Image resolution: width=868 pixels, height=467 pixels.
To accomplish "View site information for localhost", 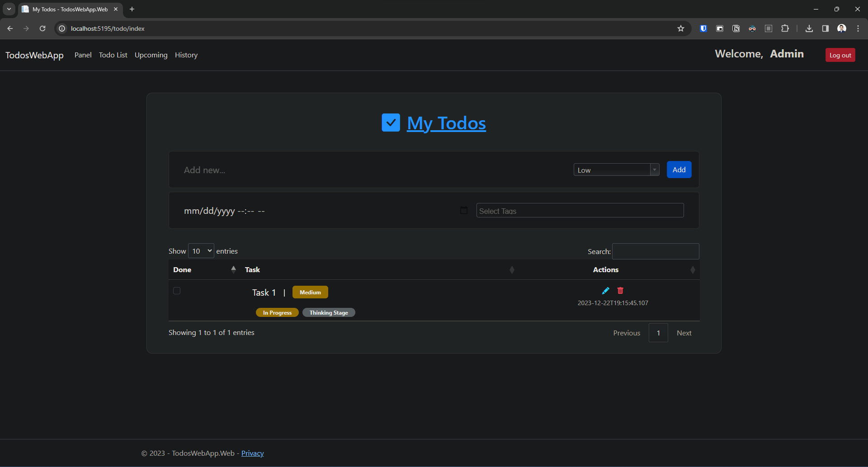I will (62, 28).
